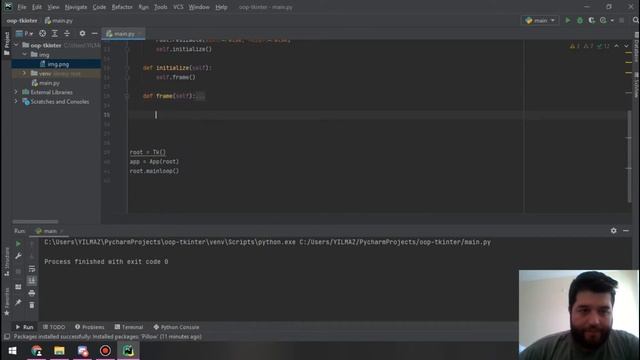Open the VCS menu
The height and width of the screenshot is (360, 640).
point(178,7)
